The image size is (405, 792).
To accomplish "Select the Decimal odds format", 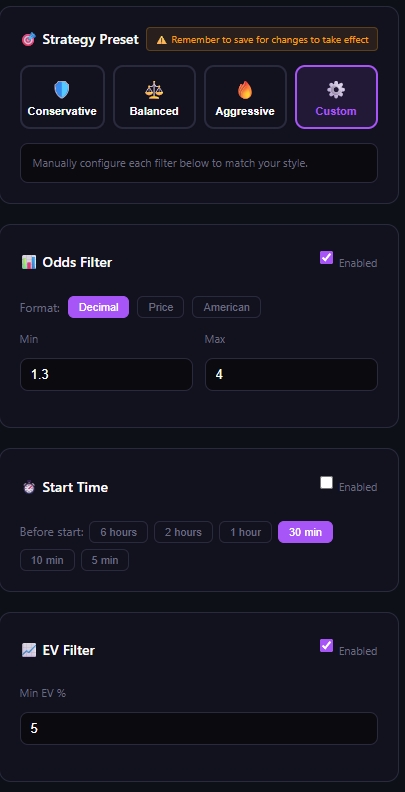I will [x=98, y=307].
